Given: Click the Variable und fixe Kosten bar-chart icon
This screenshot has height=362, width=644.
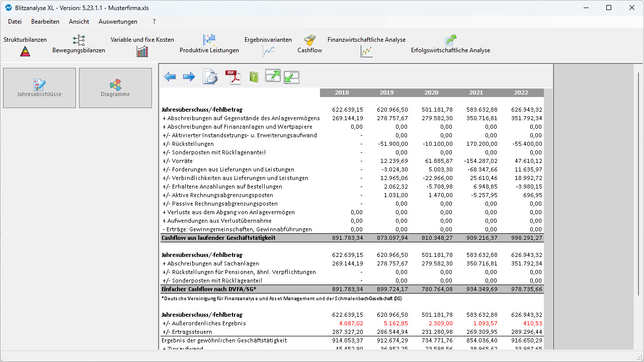Looking at the screenshot, I should (142, 51).
